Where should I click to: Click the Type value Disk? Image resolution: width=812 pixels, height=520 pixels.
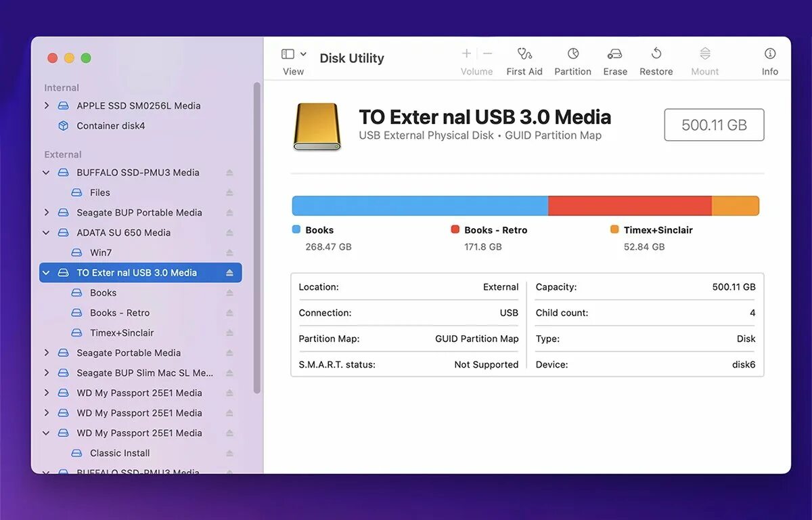click(x=746, y=339)
